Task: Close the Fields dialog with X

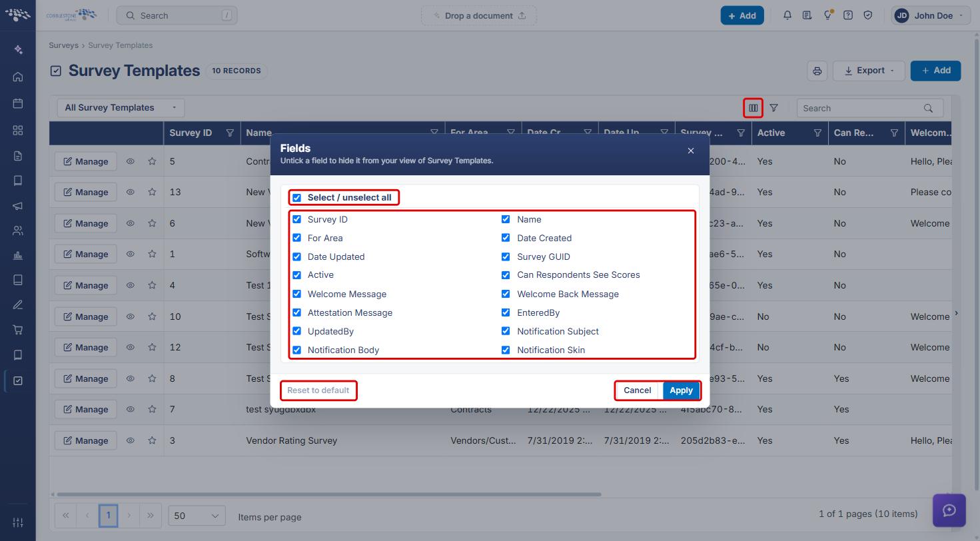Action: (x=691, y=151)
